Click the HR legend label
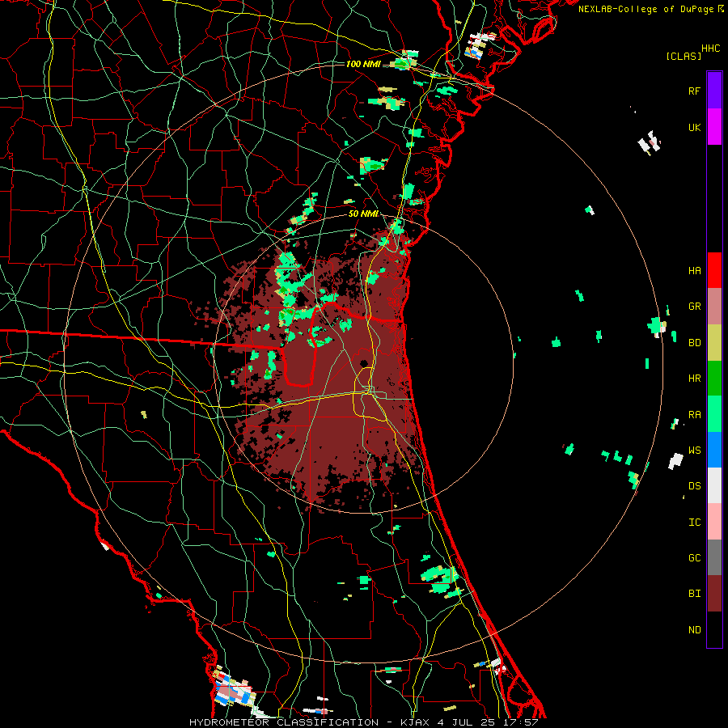Screen dimensions: 728x728 (x=694, y=379)
